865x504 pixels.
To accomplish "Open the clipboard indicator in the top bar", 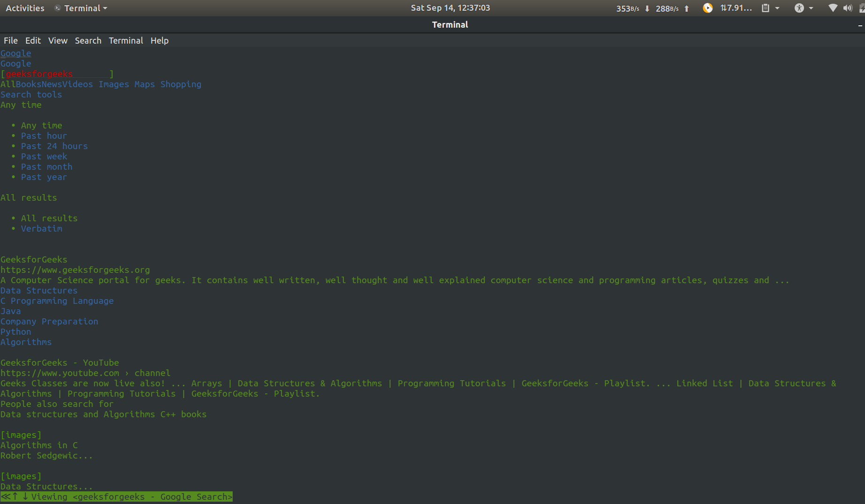I will point(766,8).
